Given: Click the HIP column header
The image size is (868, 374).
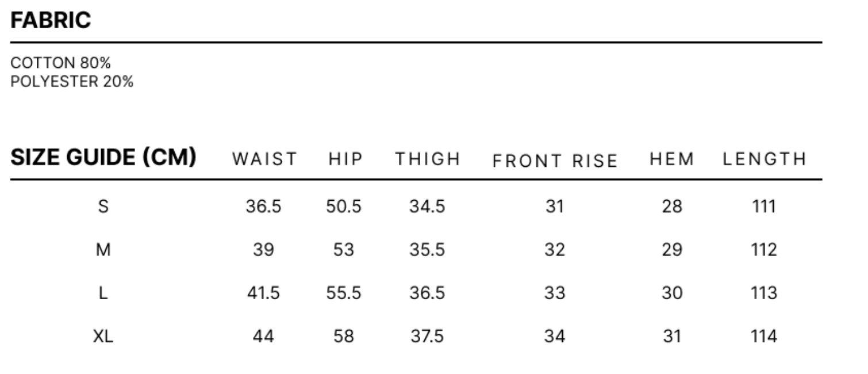Looking at the screenshot, I should pos(346,159).
